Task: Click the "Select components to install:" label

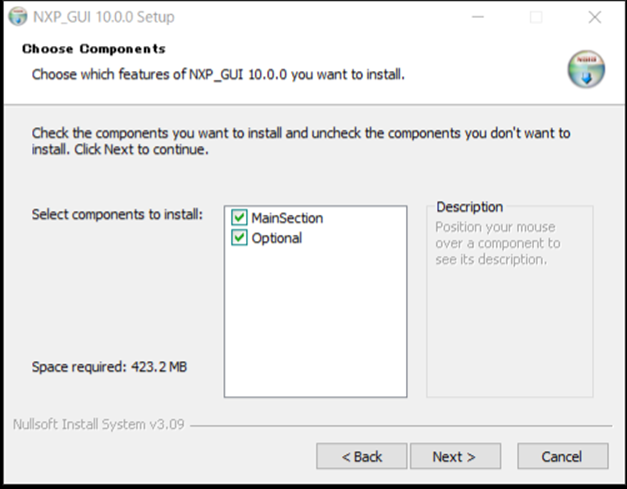Action: 117,215
